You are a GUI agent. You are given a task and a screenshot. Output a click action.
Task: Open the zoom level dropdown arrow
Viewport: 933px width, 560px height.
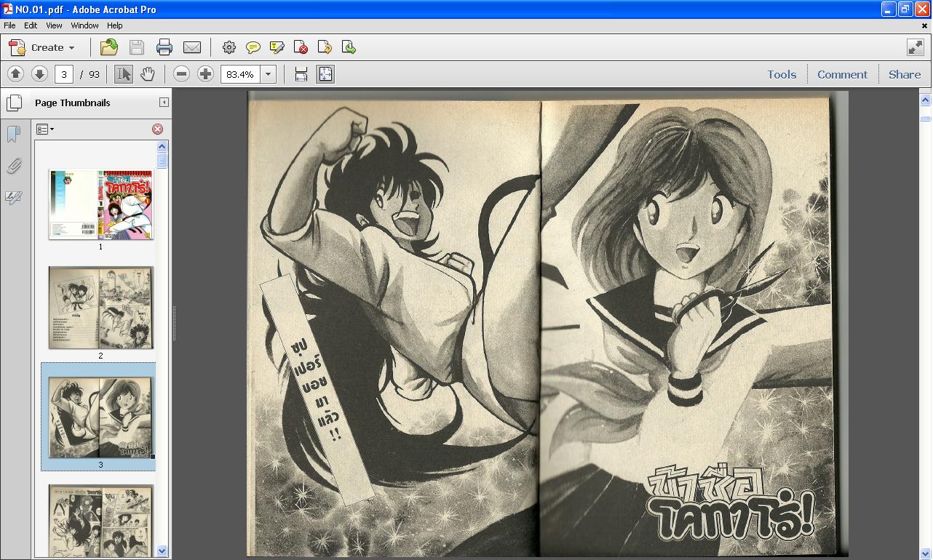tap(268, 74)
